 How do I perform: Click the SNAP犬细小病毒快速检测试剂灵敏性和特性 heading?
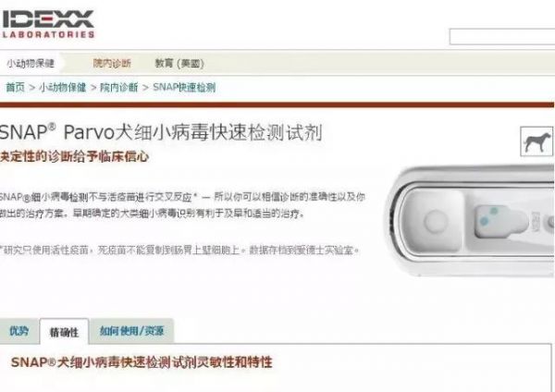(142, 362)
